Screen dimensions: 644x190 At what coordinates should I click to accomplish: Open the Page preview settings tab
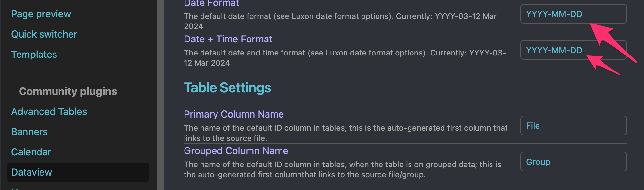[x=41, y=14]
